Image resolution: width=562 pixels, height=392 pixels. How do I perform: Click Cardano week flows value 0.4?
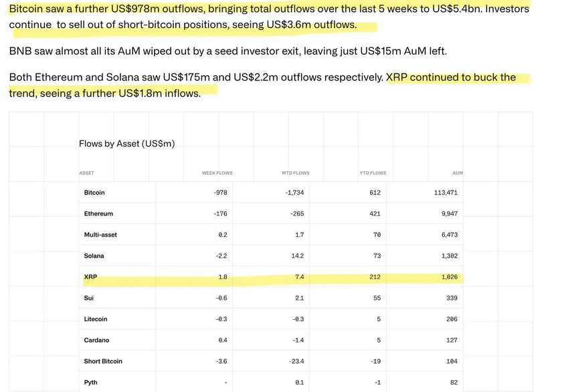[223, 340]
